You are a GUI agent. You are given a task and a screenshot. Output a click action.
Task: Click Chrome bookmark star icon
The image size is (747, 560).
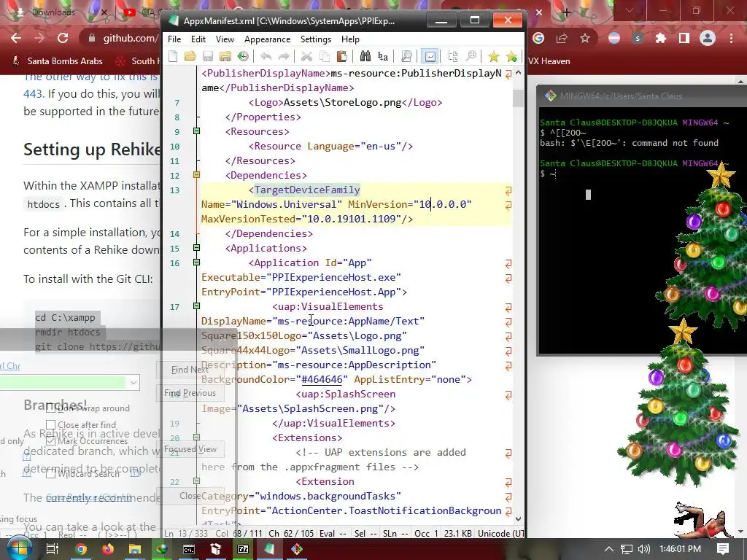[585, 38]
